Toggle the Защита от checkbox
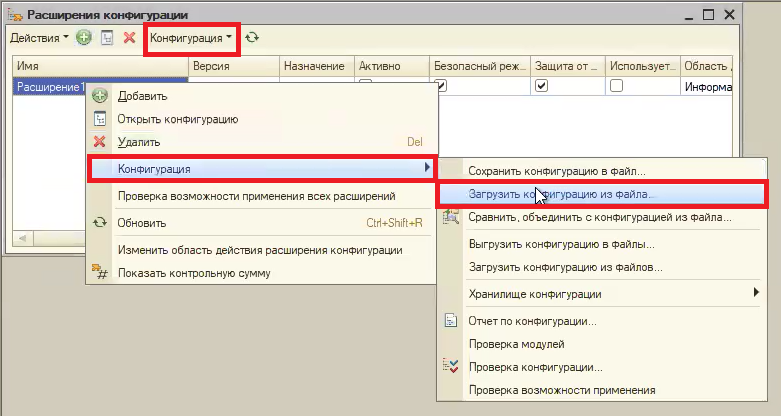 pyautogui.click(x=541, y=86)
